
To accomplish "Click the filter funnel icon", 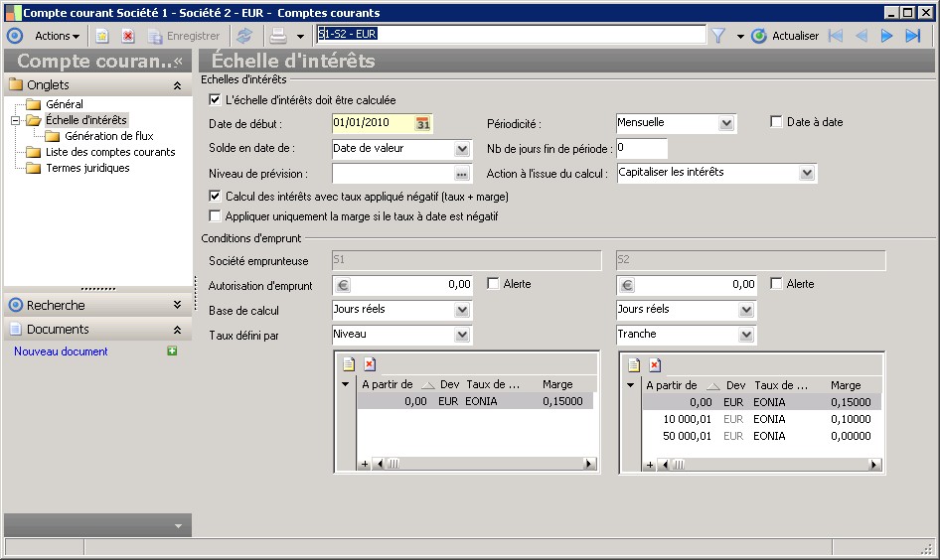I will coord(717,36).
